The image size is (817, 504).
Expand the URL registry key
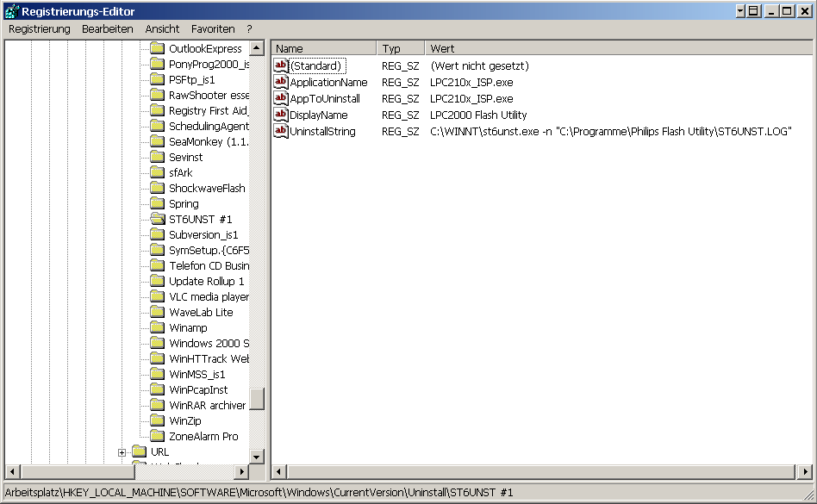point(122,452)
